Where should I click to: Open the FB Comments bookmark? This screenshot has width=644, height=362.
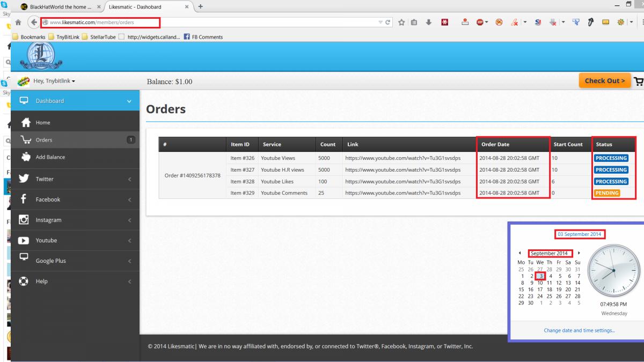tap(203, 37)
